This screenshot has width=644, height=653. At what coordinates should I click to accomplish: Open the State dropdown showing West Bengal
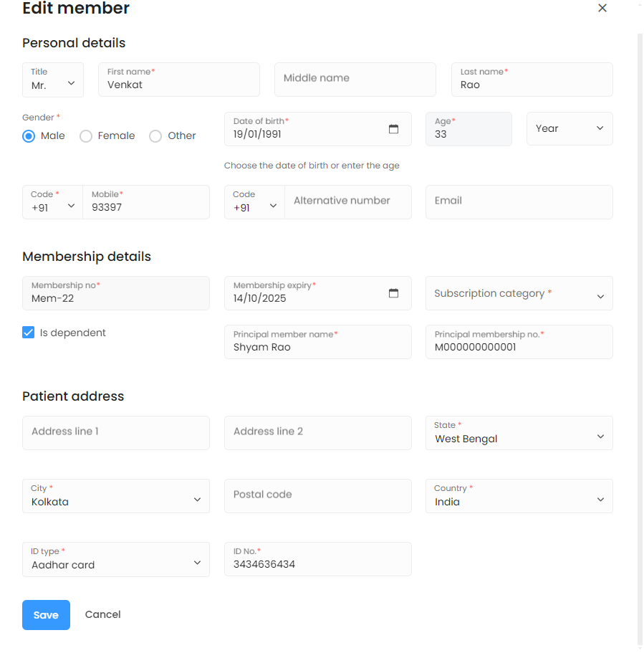click(519, 434)
